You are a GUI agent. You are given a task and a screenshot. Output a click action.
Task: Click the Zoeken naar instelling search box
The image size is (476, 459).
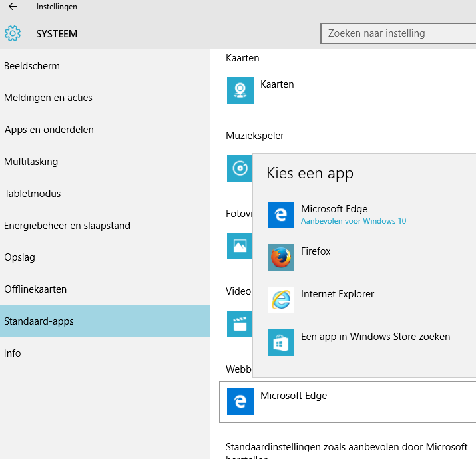pyautogui.click(x=397, y=33)
